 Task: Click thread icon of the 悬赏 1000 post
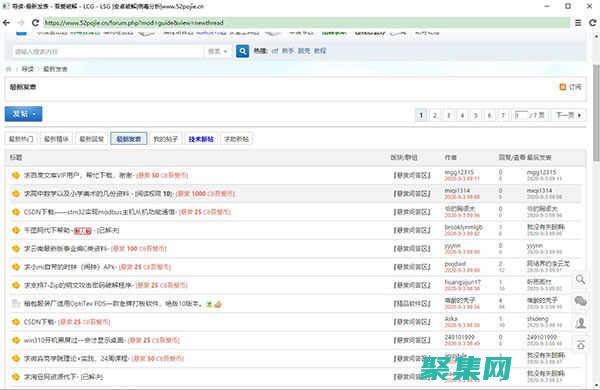click(x=16, y=194)
